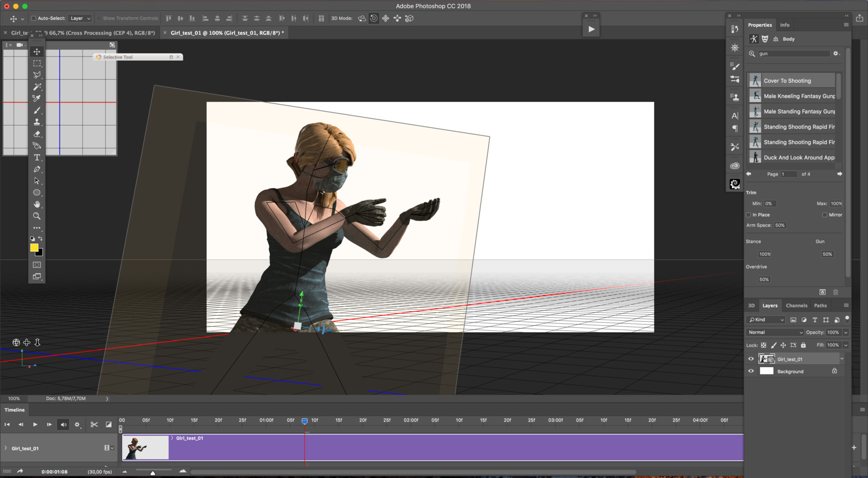Viewport: 868px width, 478px height.
Task: Toggle lock transparent pixels
Action: pyautogui.click(x=764, y=345)
